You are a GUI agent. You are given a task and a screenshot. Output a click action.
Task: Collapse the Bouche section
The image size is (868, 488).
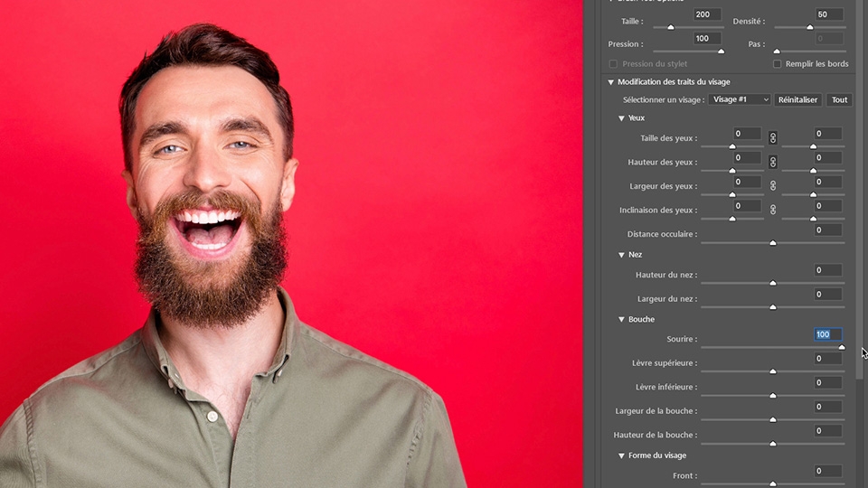[x=621, y=319]
